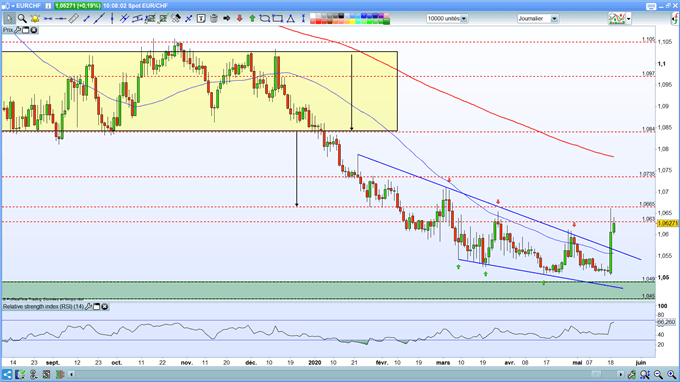Click the zoom in magnifier at bottom right
The height and width of the screenshot is (382, 680).
pos(671,374)
